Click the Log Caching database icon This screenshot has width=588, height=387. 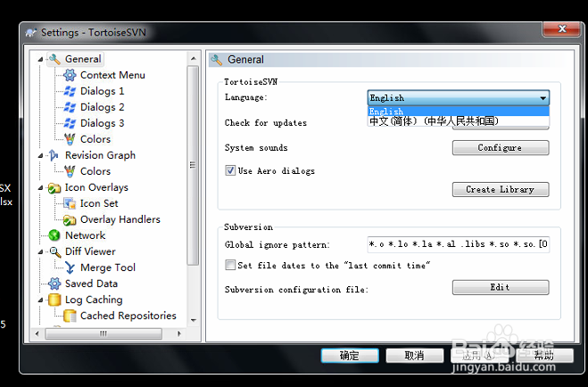(54, 300)
